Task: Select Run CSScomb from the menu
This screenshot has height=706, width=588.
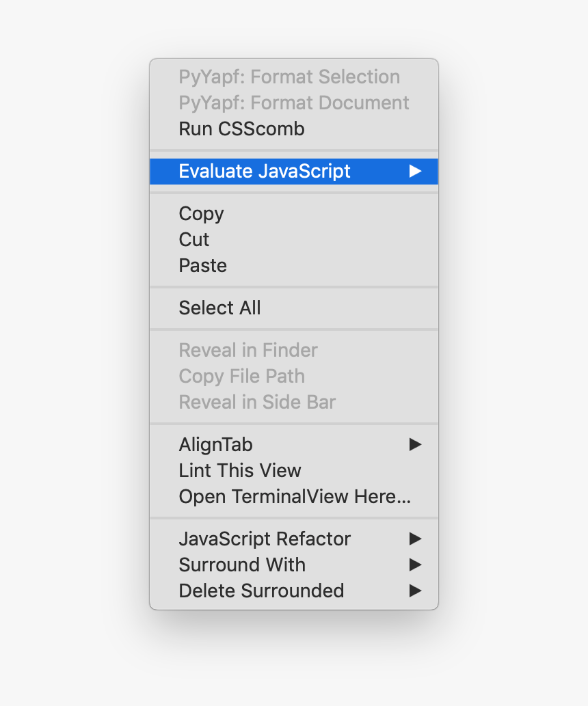Action: 294,128
